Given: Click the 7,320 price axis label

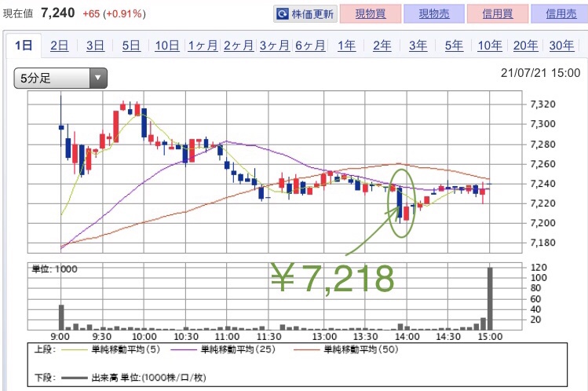Looking at the screenshot, I should [x=542, y=104].
